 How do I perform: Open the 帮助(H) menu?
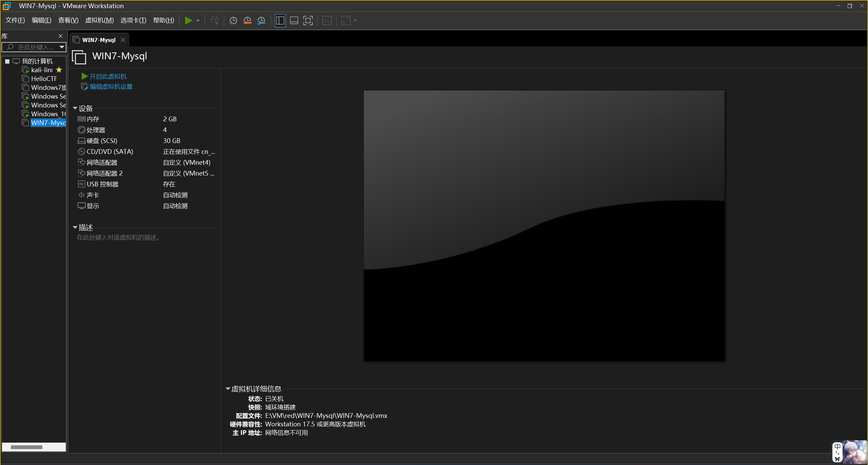click(163, 20)
